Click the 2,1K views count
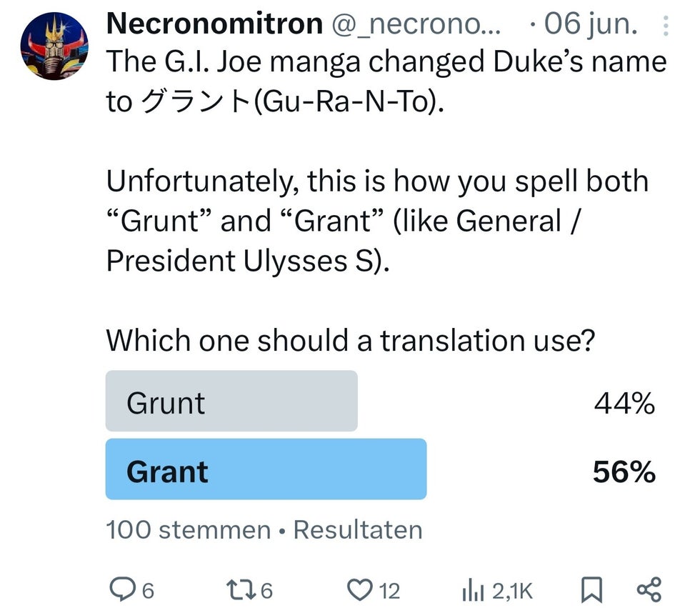The width and height of the screenshot is (700, 613). pyautogui.click(x=513, y=591)
